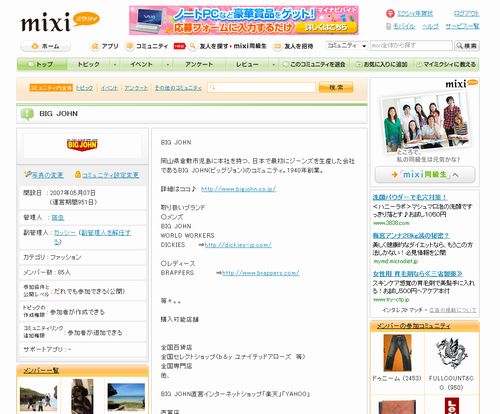Image resolution: width=500 pixels, height=414 pixels.
Task: Click the ノートPC prize banner ad
Action: tap(244, 20)
